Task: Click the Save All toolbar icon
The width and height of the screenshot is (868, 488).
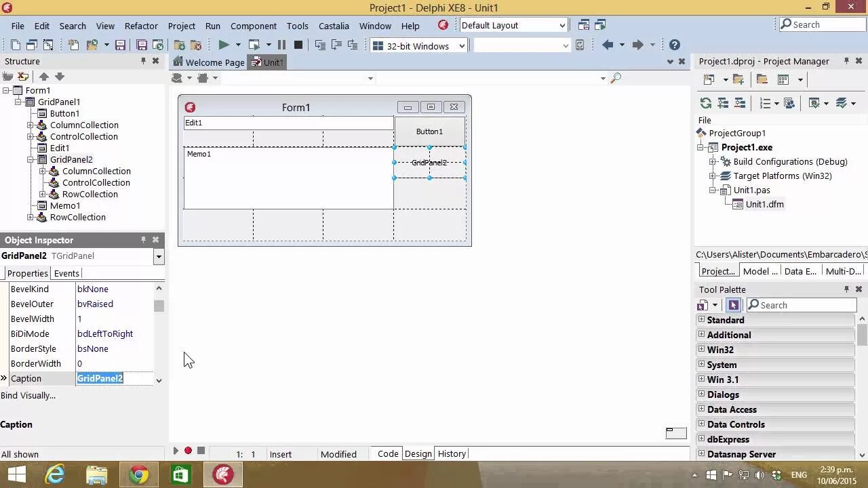Action: [142, 45]
